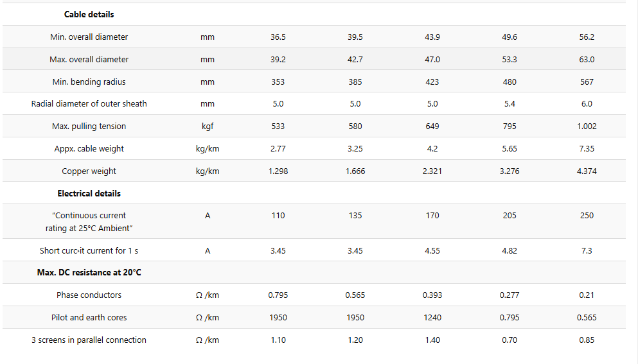Select the Pilot and earth cores value 1240

pyautogui.click(x=432, y=318)
